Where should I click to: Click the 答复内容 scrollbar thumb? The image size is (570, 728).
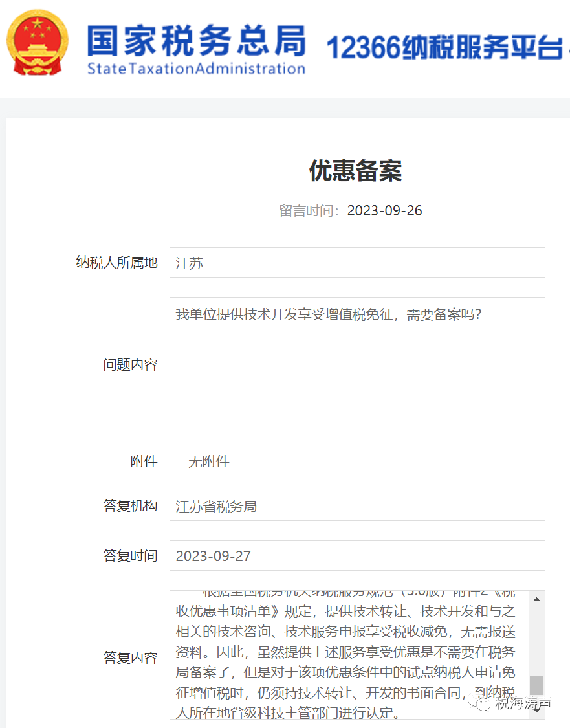(x=536, y=686)
